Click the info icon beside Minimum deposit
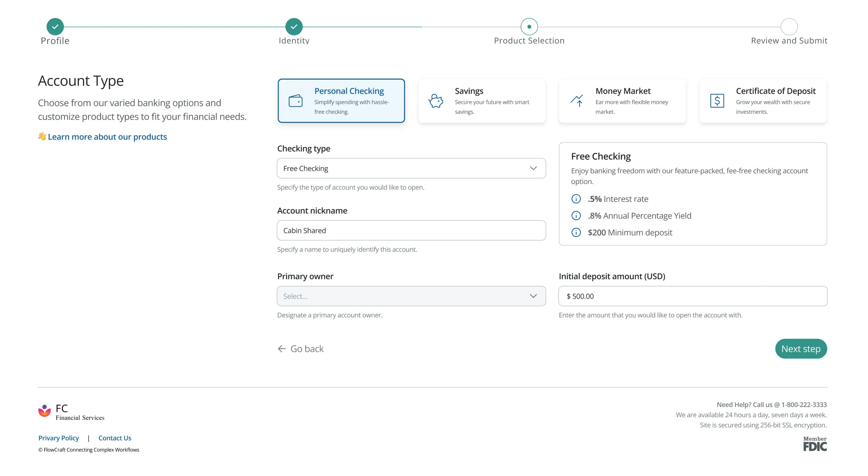The image size is (868, 476). pos(576,232)
